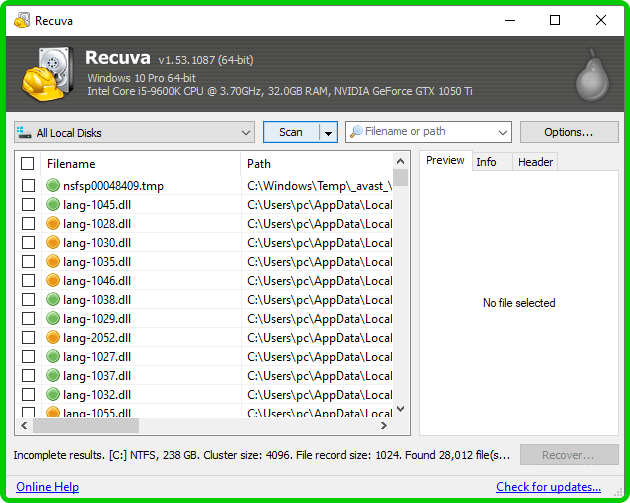630x503 pixels.
Task: Click the disk icon in drive selector
Action: click(x=24, y=132)
